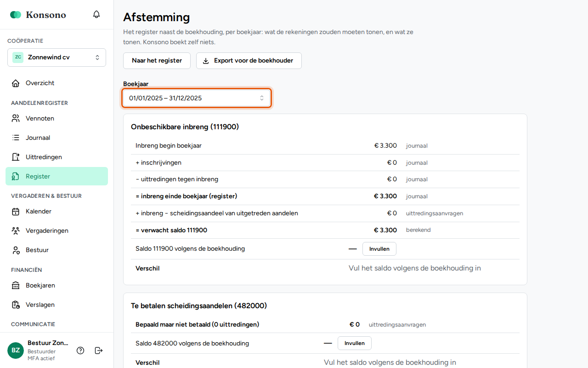Open Journaal in the sidebar

tap(57, 138)
